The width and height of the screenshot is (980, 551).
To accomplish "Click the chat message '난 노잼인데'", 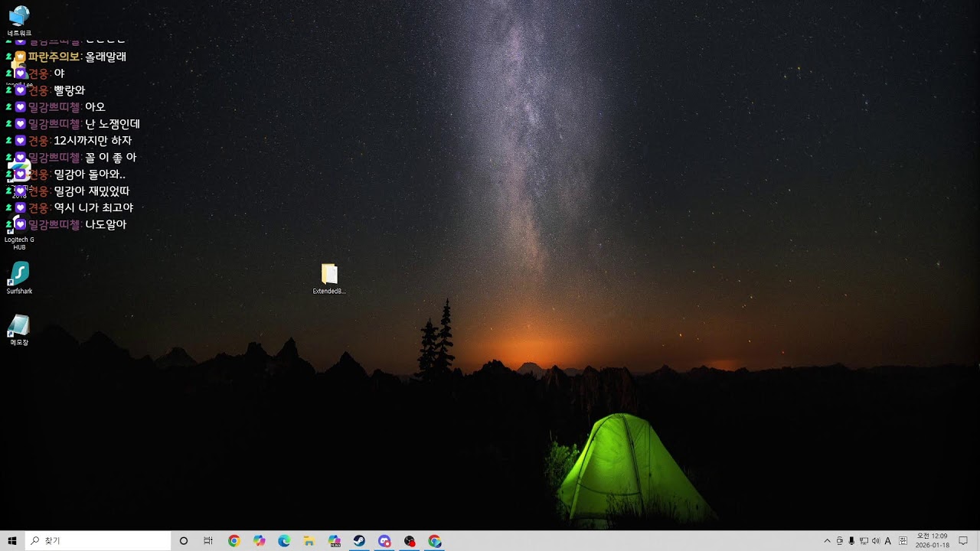I will coord(113,124).
